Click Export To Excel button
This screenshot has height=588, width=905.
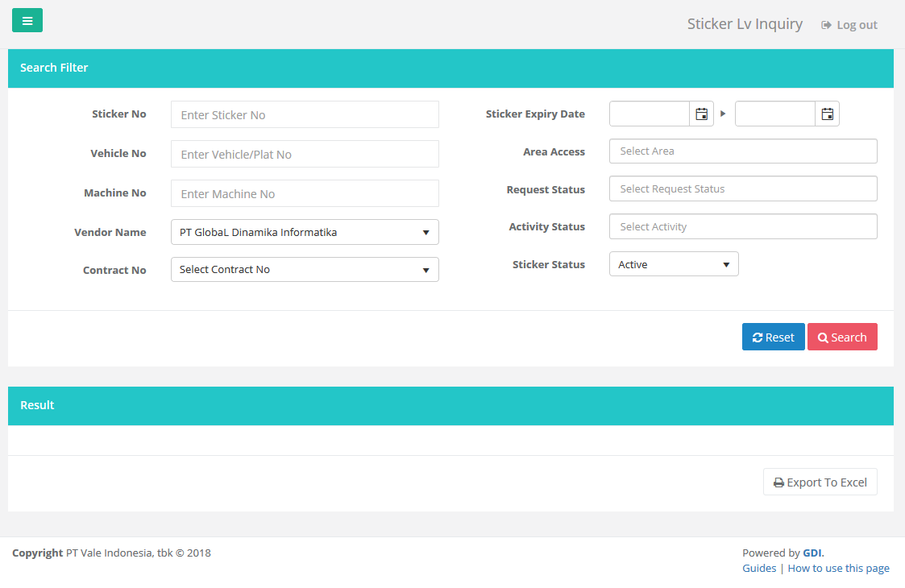click(820, 482)
